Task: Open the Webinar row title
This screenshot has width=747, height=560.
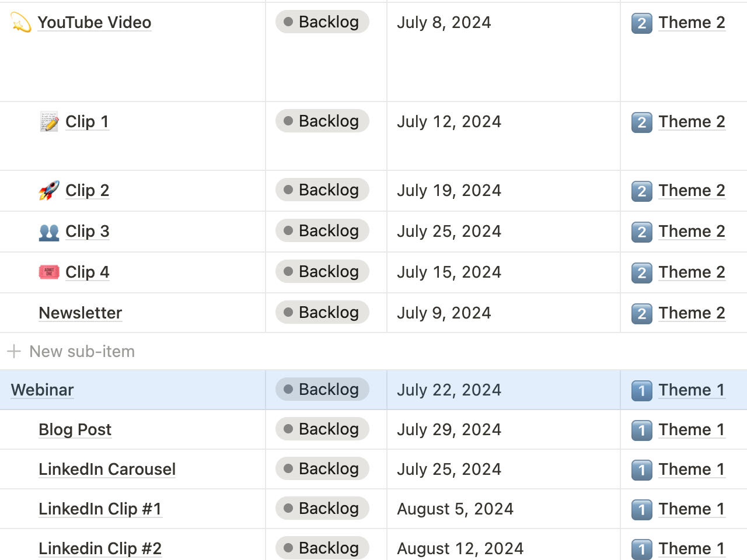Action: click(x=43, y=390)
